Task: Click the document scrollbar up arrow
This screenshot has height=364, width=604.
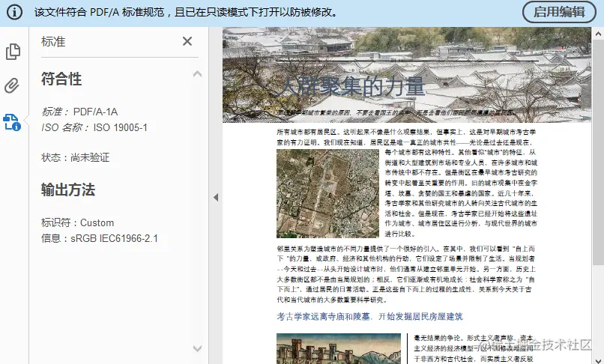Action: pos(598,34)
